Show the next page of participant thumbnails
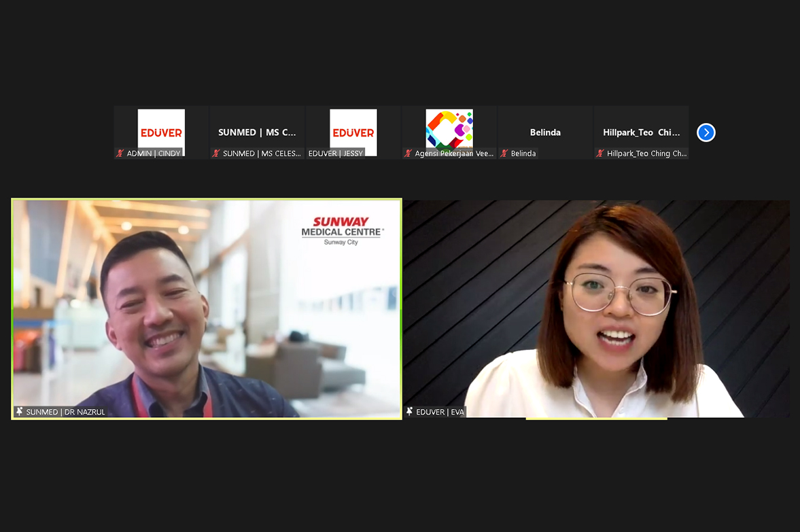800x532 pixels. [x=706, y=132]
